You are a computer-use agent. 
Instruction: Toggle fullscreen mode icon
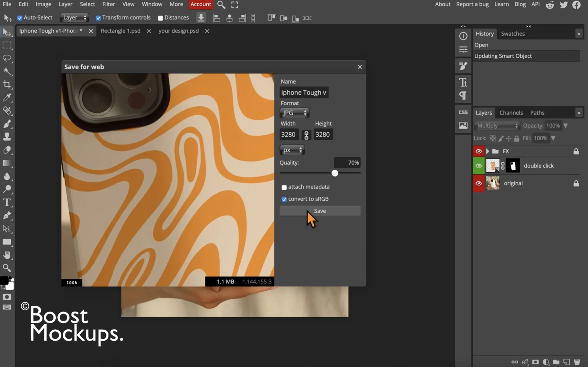point(235,5)
